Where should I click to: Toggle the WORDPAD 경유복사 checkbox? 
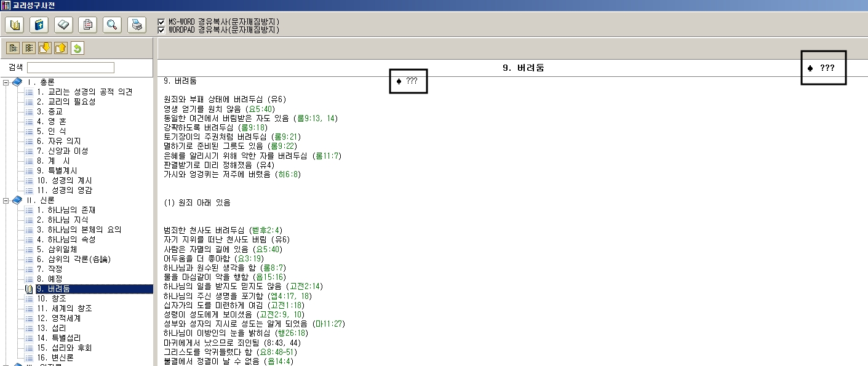pyautogui.click(x=161, y=30)
